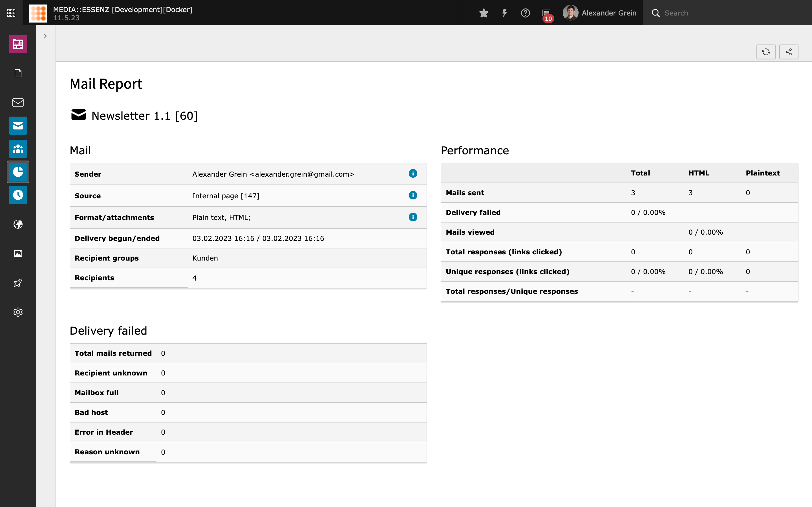This screenshot has width=812, height=507.
Task: Open clear cache lightning menu
Action: pos(504,13)
